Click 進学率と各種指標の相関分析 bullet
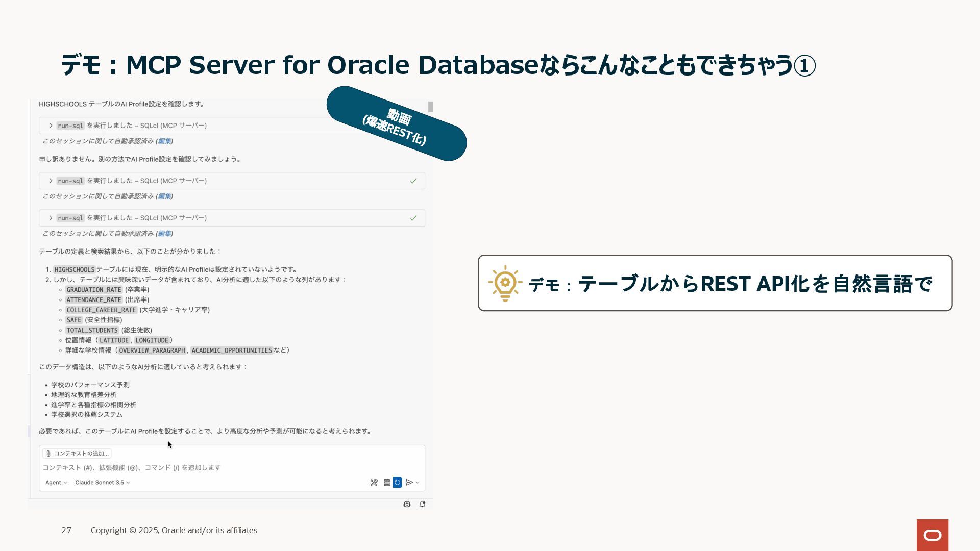 coord(93,405)
